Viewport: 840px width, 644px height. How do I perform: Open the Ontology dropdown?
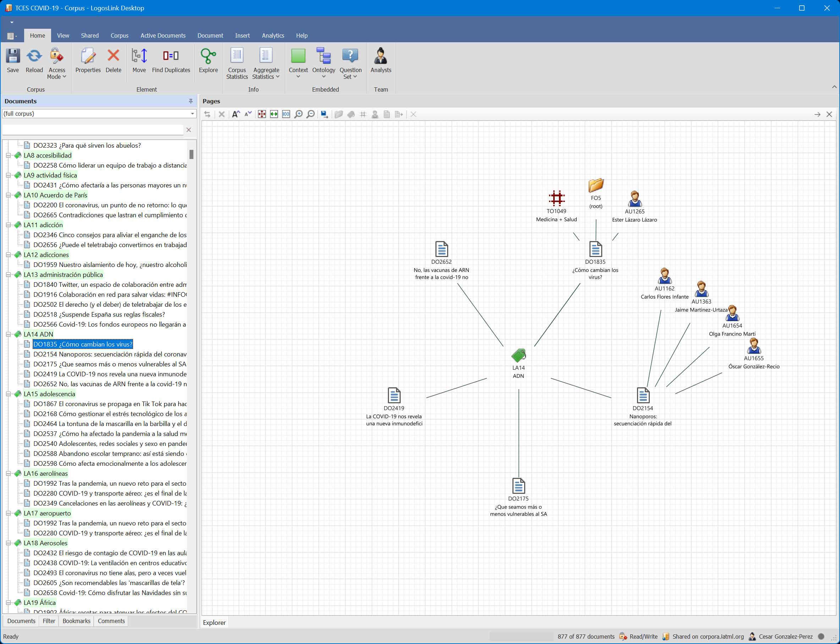324,64
